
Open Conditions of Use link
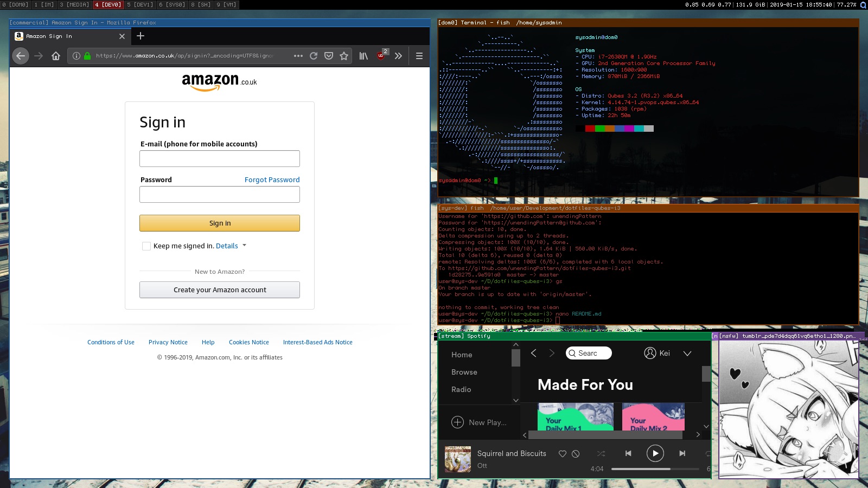click(111, 342)
